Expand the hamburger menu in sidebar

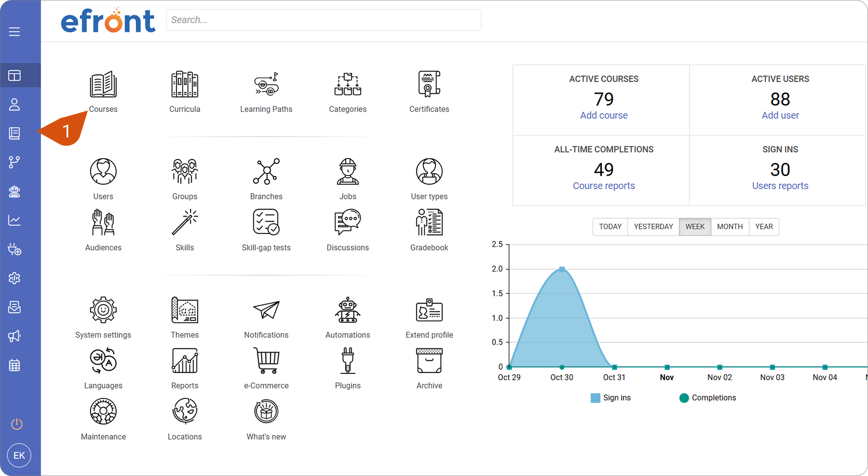click(x=14, y=32)
